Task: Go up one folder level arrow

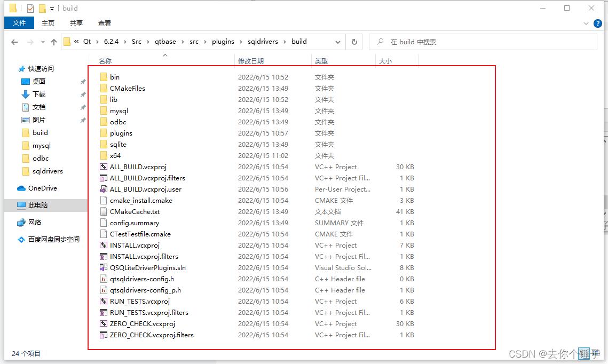Action: (x=54, y=42)
